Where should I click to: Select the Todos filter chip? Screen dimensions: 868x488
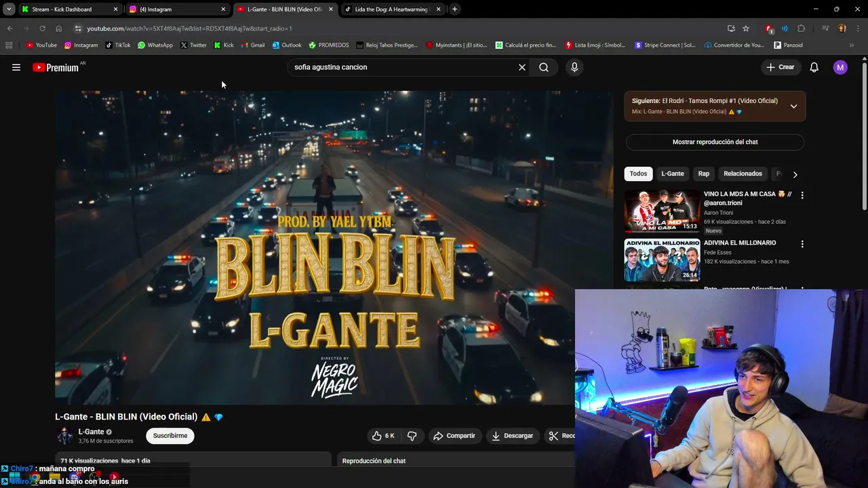(x=638, y=174)
